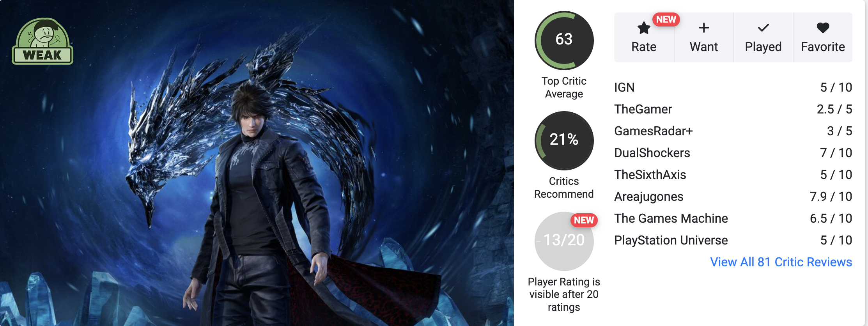Open the Areajugones review

point(733,197)
